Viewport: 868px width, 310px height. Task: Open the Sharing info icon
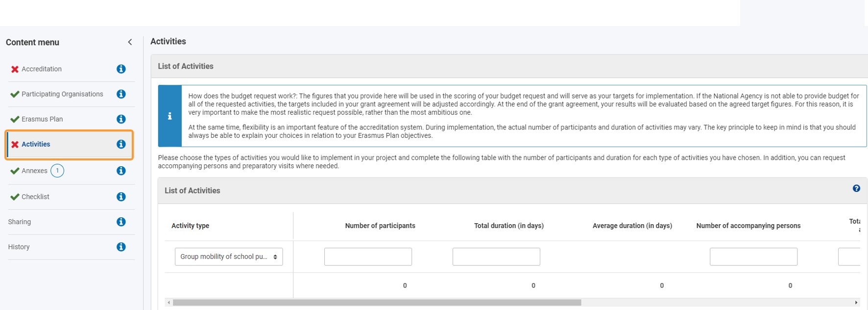click(121, 222)
